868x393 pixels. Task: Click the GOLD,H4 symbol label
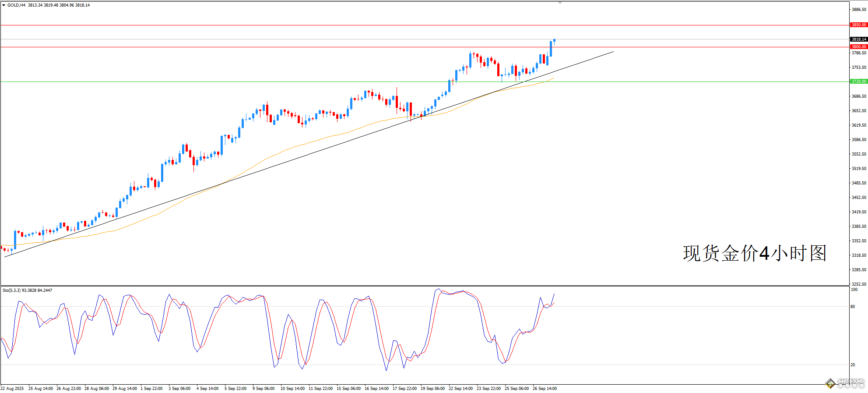point(16,5)
